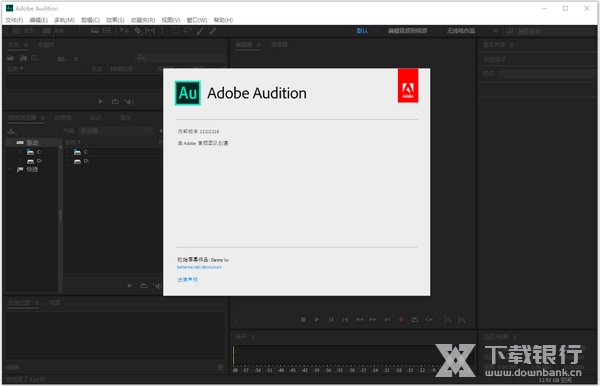This screenshot has height=386, width=600.
Task: Click the Open File icon in Files panel
Action: pyautogui.click(x=10, y=58)
